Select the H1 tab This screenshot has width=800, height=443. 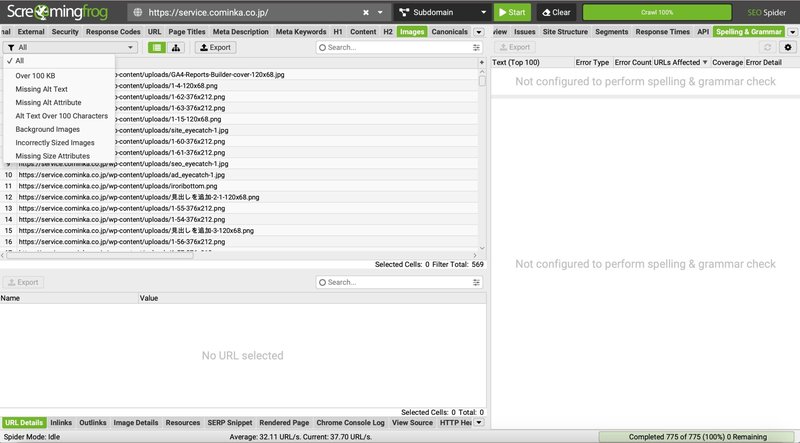tap(338, 32)
